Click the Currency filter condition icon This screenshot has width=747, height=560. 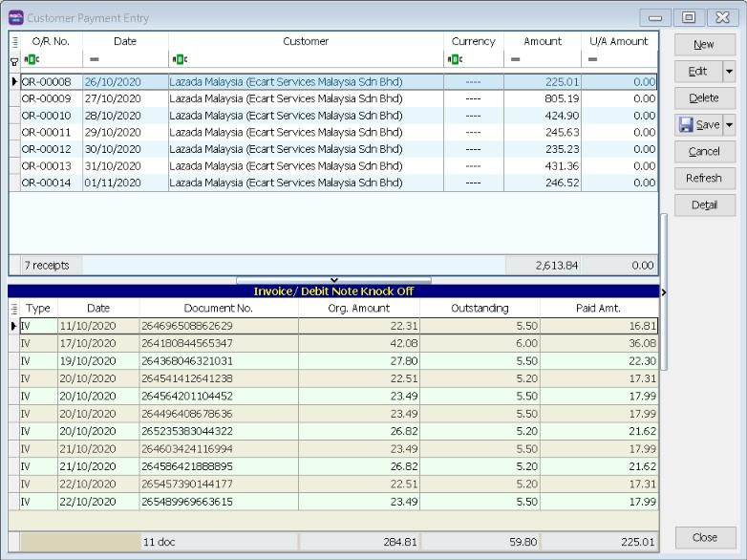point(455,60)
